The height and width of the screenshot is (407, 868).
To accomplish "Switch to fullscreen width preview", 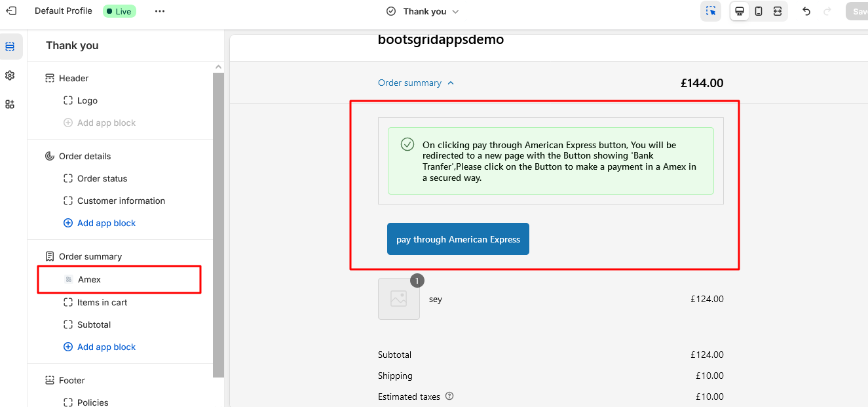I will pyautogui.click(x=778, y=11).
